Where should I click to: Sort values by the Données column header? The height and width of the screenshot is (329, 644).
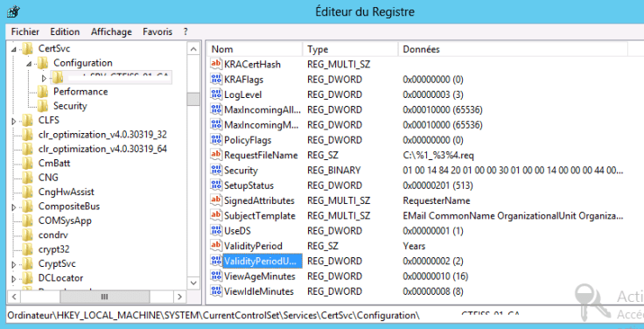pos(513,49)
